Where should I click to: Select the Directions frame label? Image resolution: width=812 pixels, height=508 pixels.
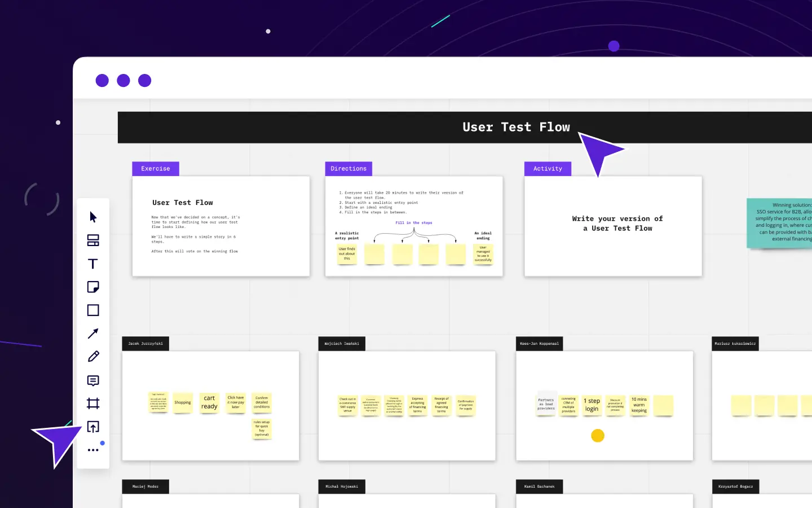pyautogui.click(x=348, y=169)
